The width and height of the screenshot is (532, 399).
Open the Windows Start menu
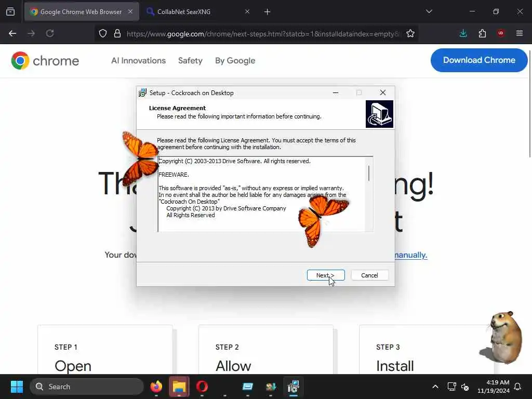point(17,387)
